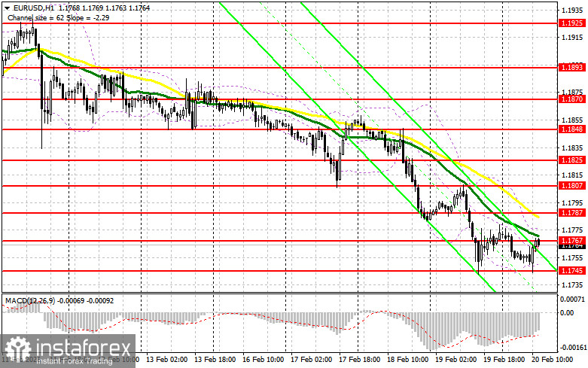This screenshot has height=368, width=588.
Task: Select the red 1.1787 level label
Action: click(572, 212)
